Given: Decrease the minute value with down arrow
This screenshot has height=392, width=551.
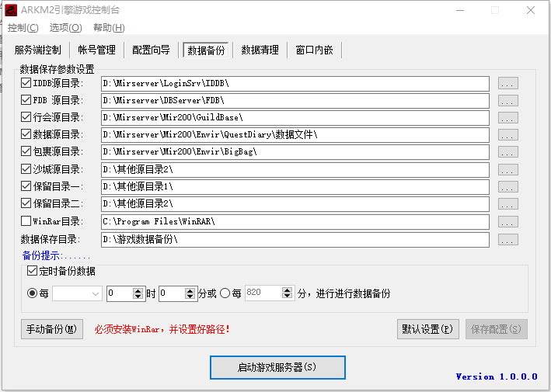Looking at the screenshot, I should coord(191,297).
